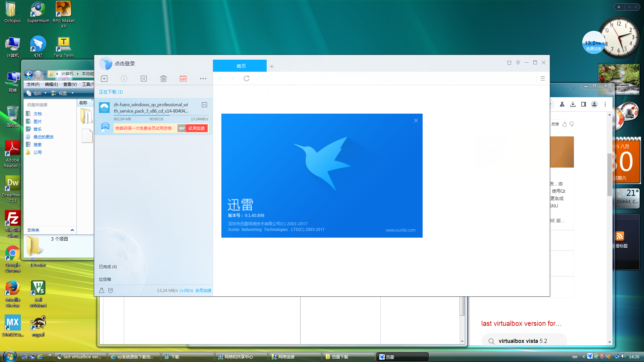Select the 正在下载 (1) category
This screenshot has width=644, height=362.
pos(111,92)
